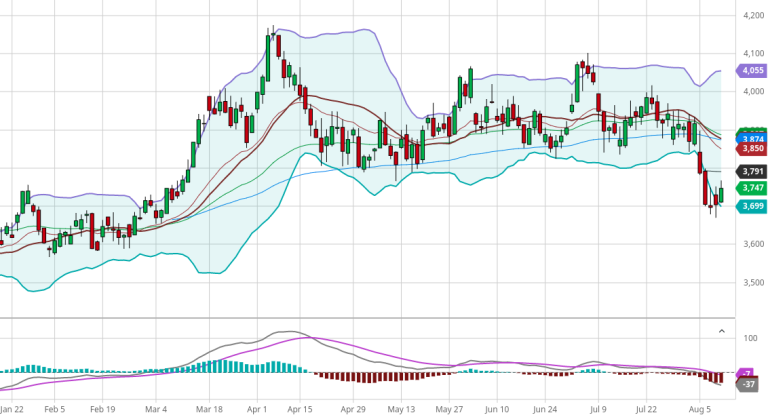The width and height of the screenshot is (768, 415).
Task: Select the blue 3,874 moving average label
Action: pyautogui.click(x=751, y=137)
